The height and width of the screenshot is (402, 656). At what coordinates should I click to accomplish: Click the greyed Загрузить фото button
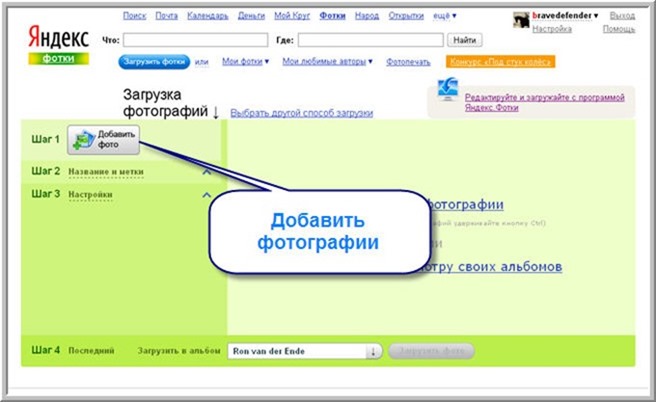431,351
